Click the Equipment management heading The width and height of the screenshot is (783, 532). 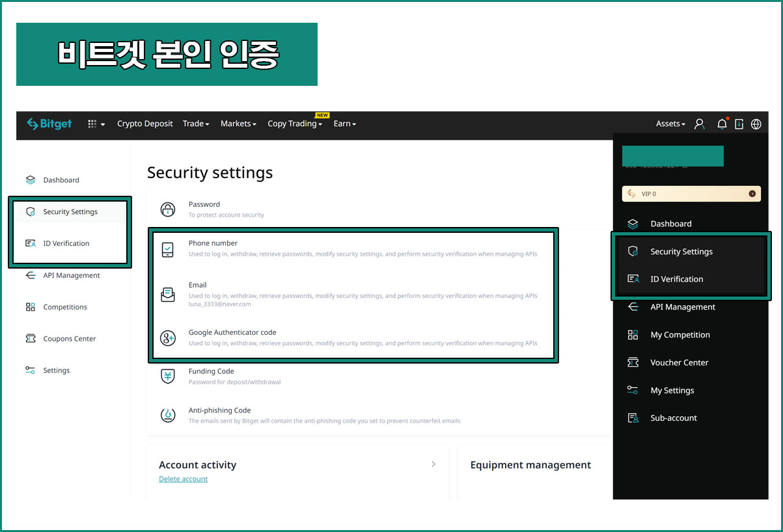(x=530, y=465)
